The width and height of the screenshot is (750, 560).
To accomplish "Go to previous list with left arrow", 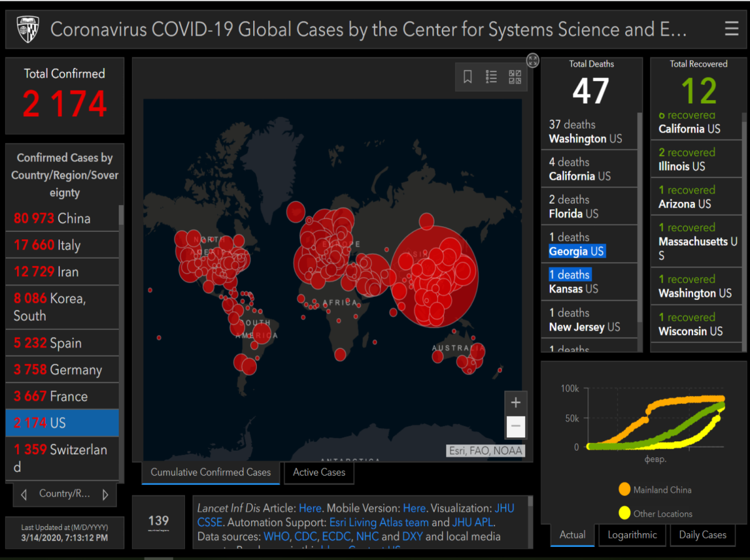I will (24, 494).
